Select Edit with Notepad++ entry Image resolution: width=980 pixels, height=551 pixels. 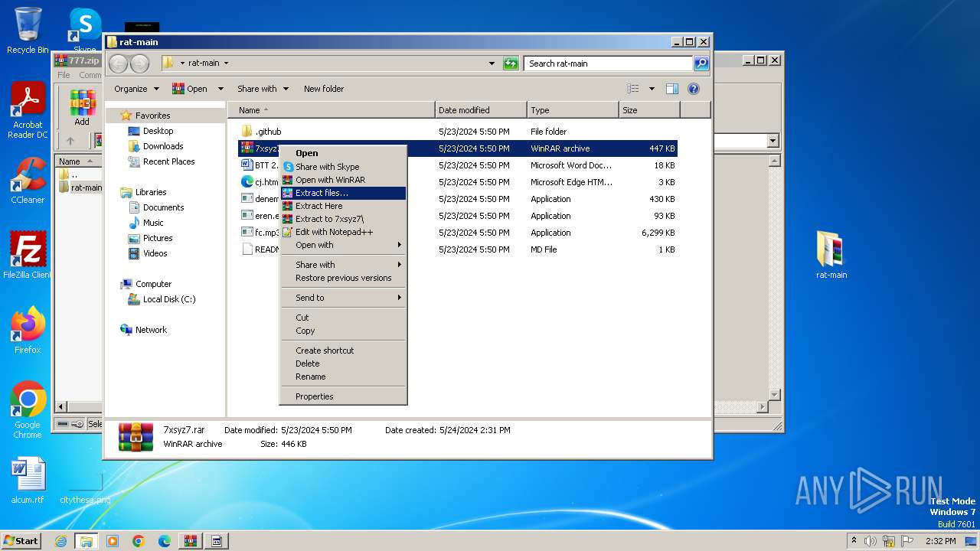point(343,232)
